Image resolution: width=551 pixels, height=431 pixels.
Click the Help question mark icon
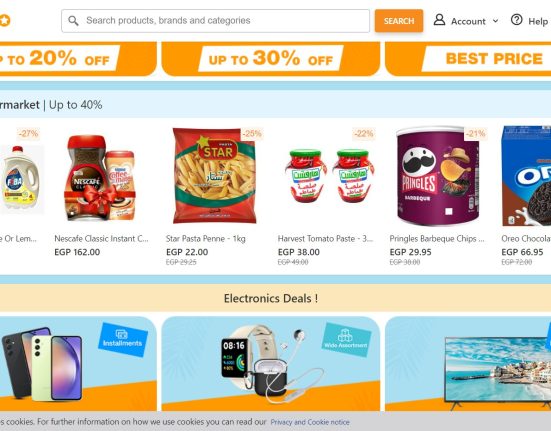tap(516, 20)
